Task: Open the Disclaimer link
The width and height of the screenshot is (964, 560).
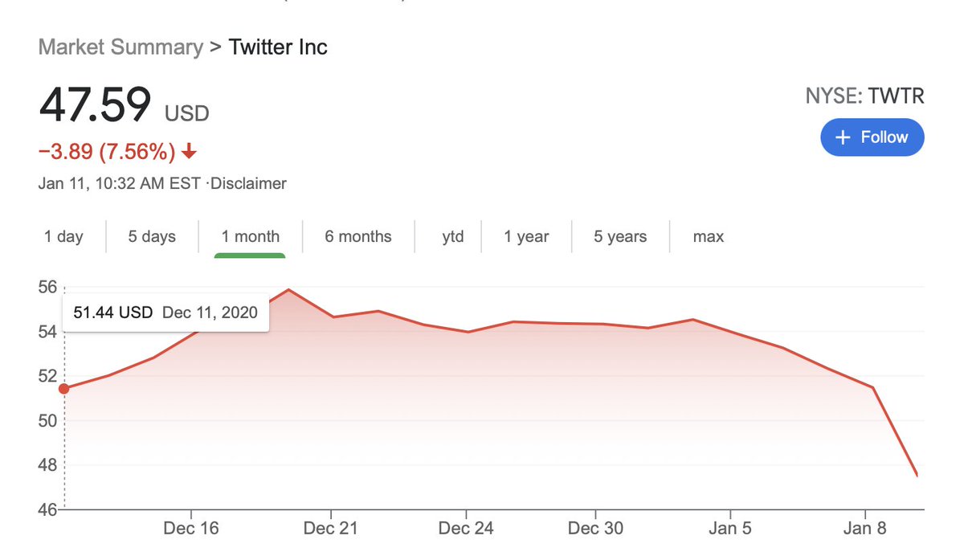Action: point(249,184)
